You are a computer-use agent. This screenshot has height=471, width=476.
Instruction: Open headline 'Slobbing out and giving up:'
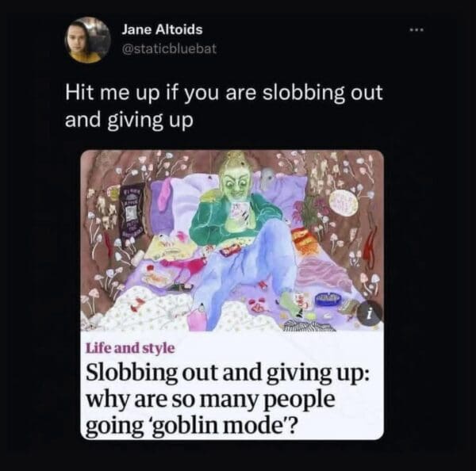pos(228,373)
